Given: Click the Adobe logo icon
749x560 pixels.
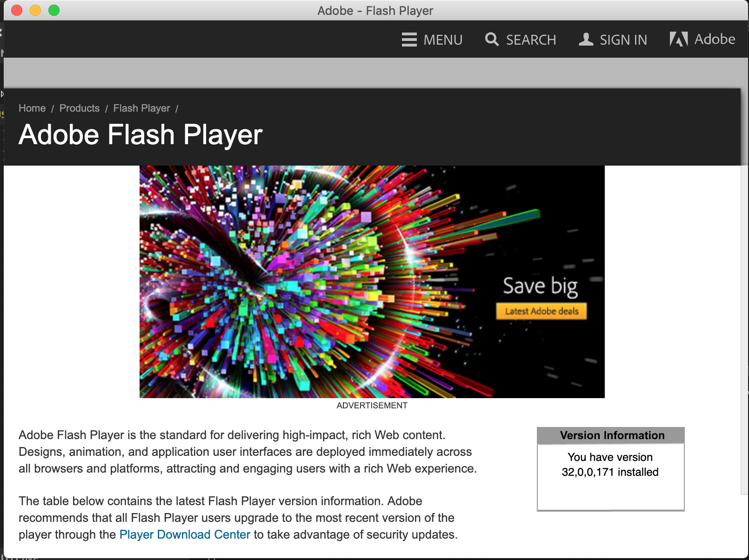Looking at the screenshot, I should click(x=679, y=39).
